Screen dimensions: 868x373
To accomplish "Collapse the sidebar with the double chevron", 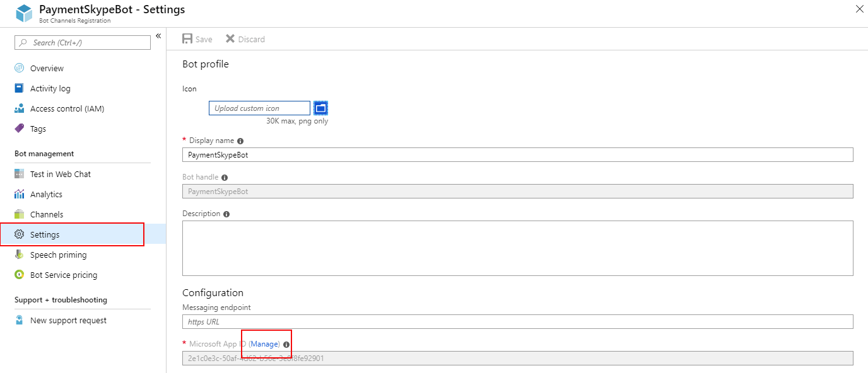I will coord(158,36).
